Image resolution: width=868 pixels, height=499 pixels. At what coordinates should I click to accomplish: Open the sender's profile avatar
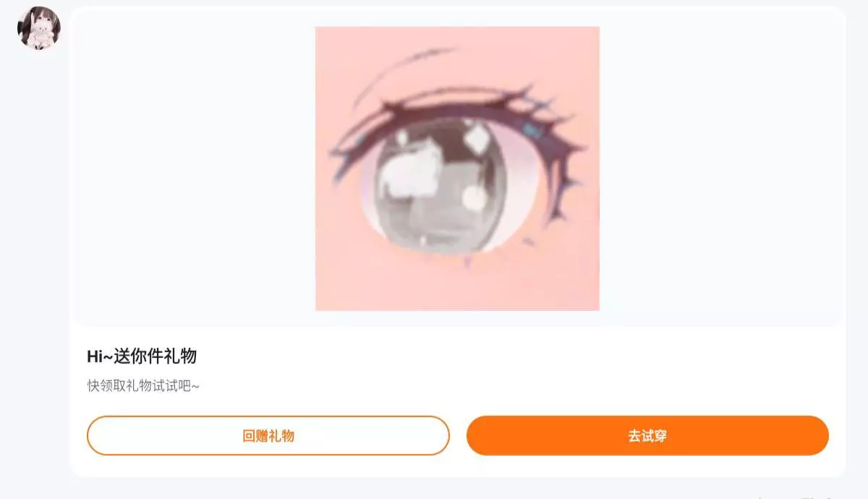coord(39,29)
